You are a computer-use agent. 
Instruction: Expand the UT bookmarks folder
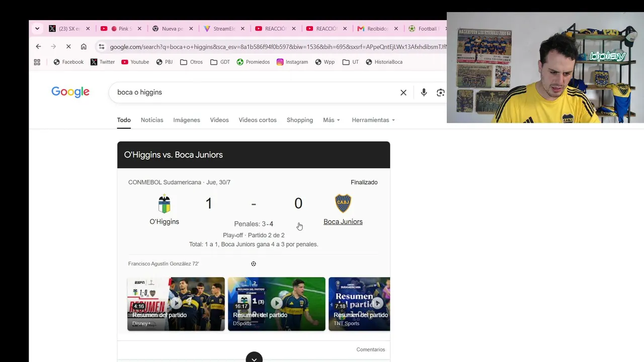click(350, 62)
